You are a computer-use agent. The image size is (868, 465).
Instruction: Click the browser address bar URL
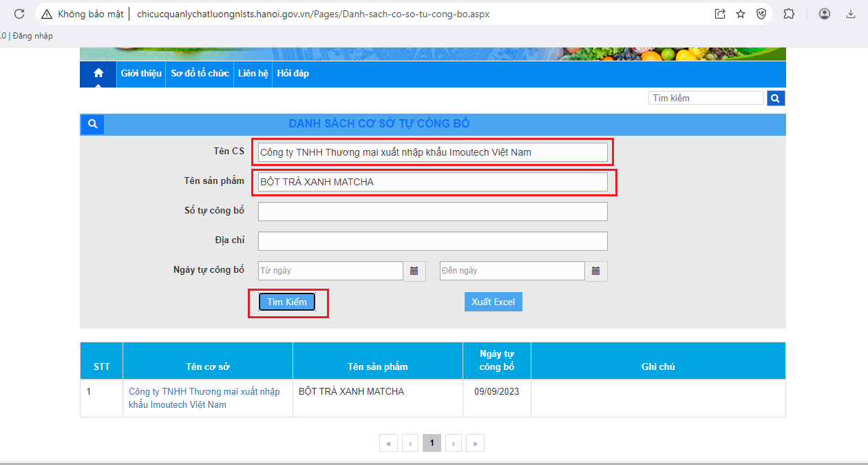pyautogui.click(x=313, y=14)
